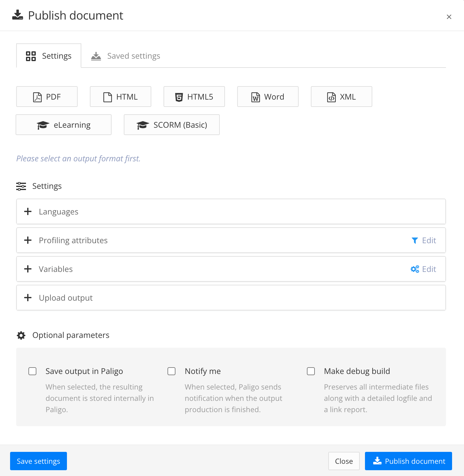464x476 pixels.
Task: Select the PDF output format icon
Action: [x=37, y=97]
